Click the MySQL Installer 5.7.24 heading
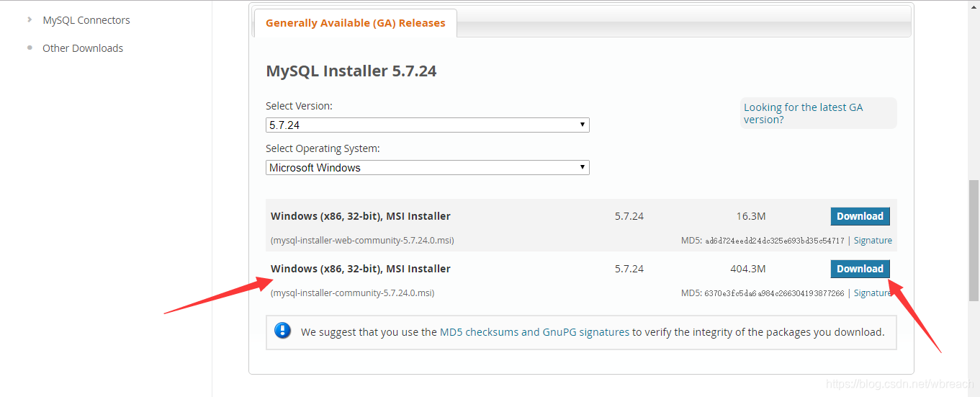980x397 pixels. coord(351,71)
